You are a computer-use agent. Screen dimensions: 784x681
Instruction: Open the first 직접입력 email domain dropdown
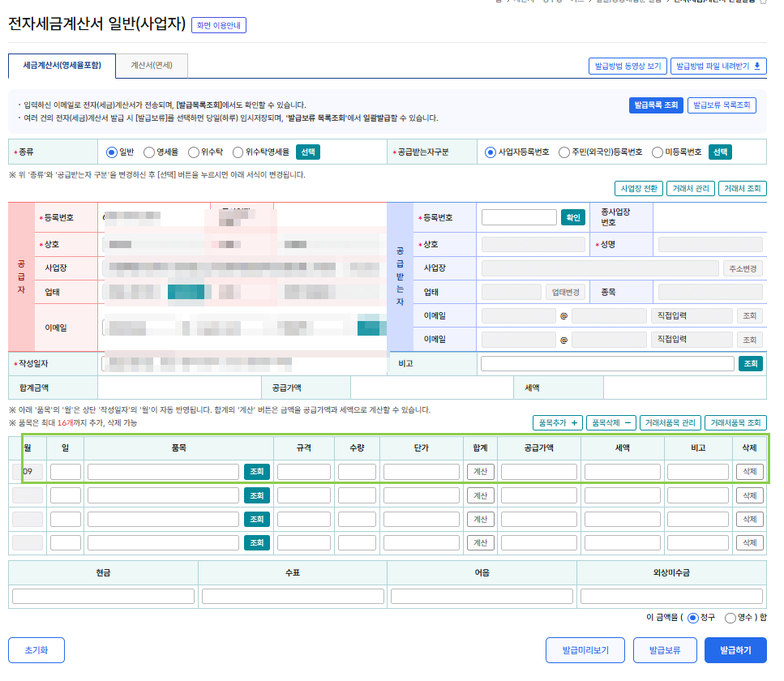[x=692, y=315]
